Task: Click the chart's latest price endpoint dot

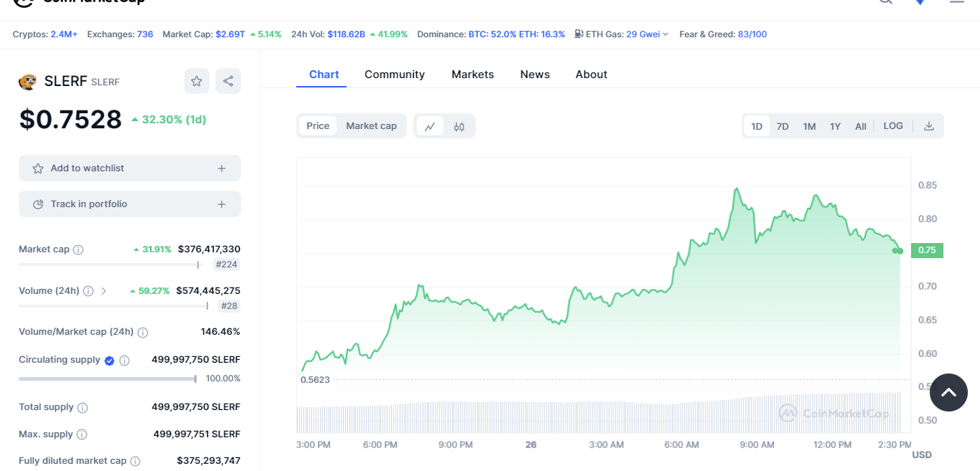Action: point(899,250)
